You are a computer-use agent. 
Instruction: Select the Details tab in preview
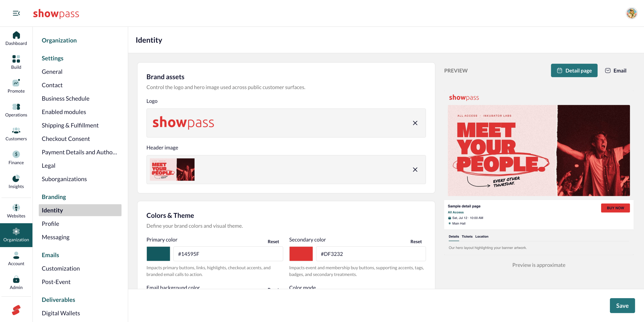point(453,237)
